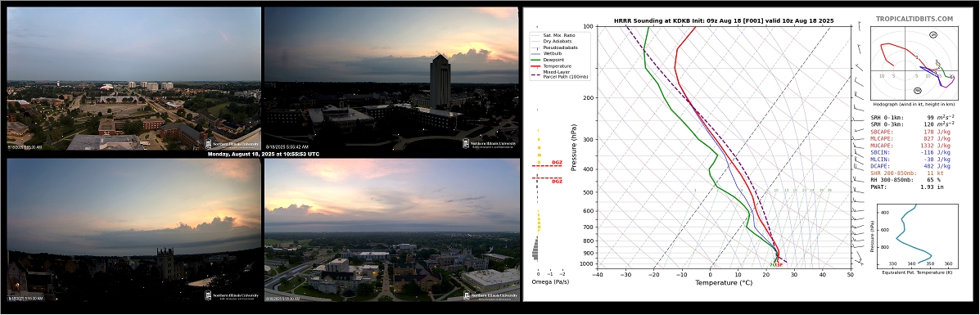Open the bottom-left sunrise webcam image
Image resolution: width=980 pixels, height=315 pixels.
point(133,230)
